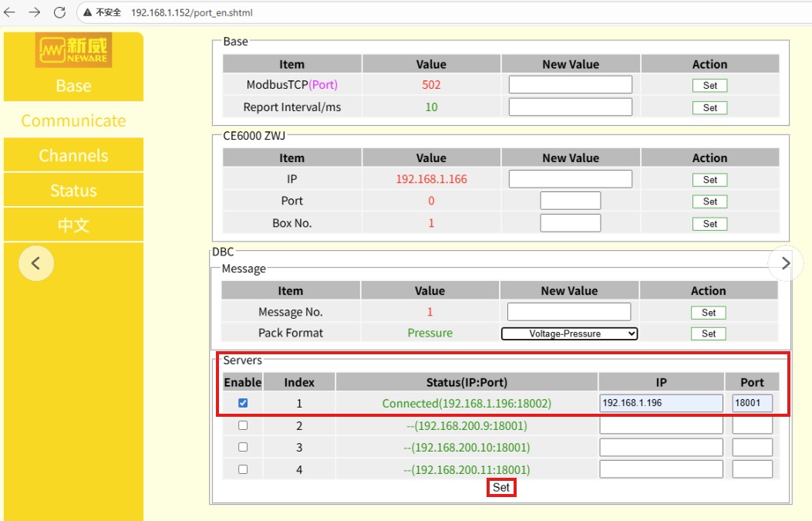The width and height of the screenshot is (812, 521).
Task: Click the Neware logo in sidebar
Action: click(73, 50)
